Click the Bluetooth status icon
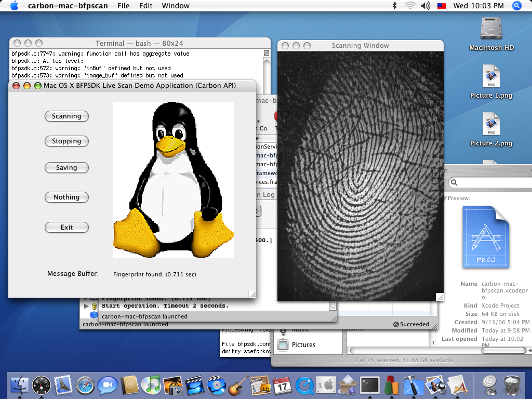532x399 pixels. pyautogui.click(x=394, y=6)
